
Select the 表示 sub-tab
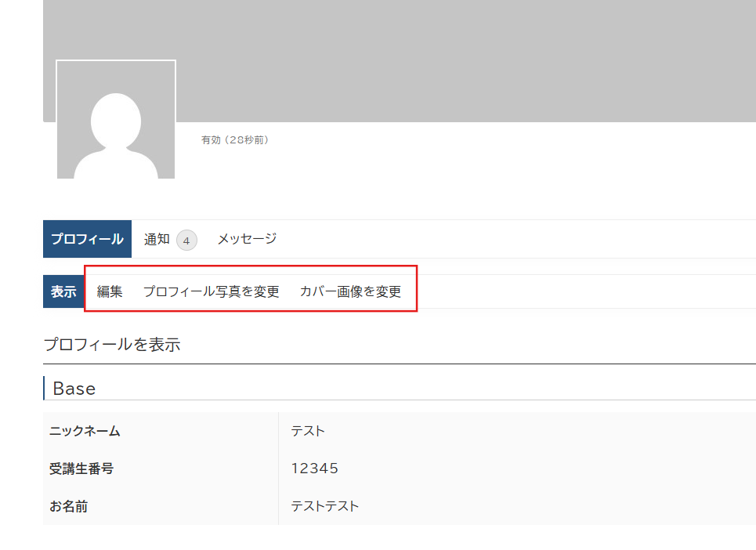coord(63,291)
